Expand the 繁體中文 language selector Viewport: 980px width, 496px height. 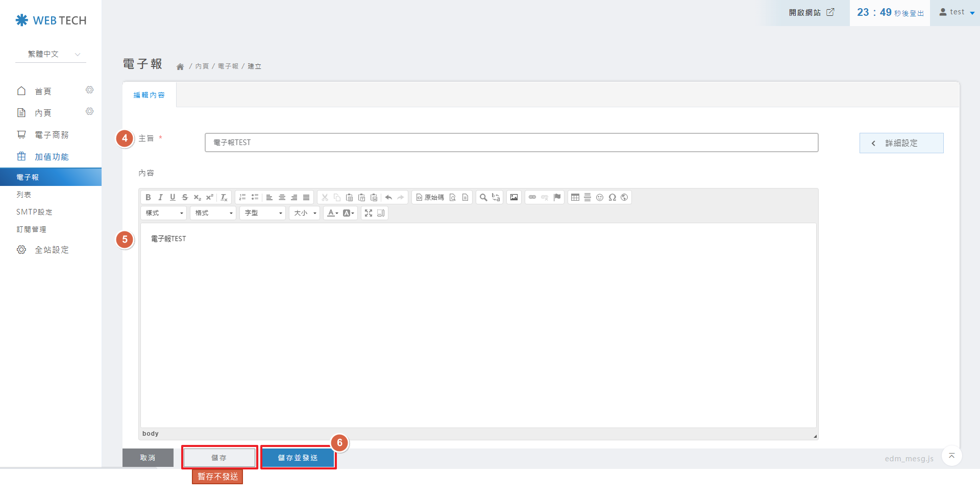pos(51,54)
